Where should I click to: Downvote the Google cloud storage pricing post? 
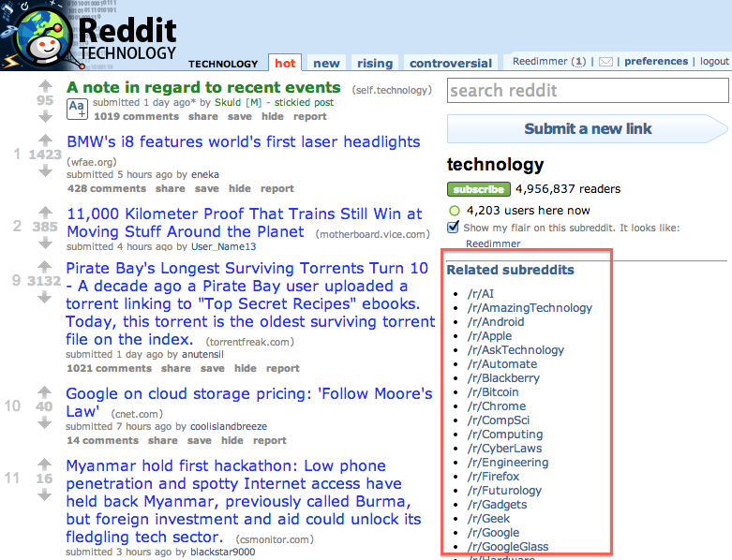pos(44,423)
